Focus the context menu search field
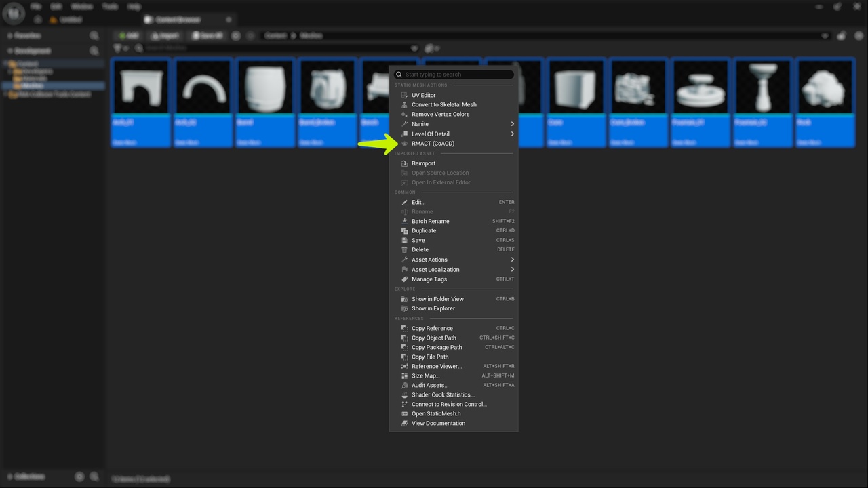Viewport: 868px width, 488px height. tap(454, 75)
